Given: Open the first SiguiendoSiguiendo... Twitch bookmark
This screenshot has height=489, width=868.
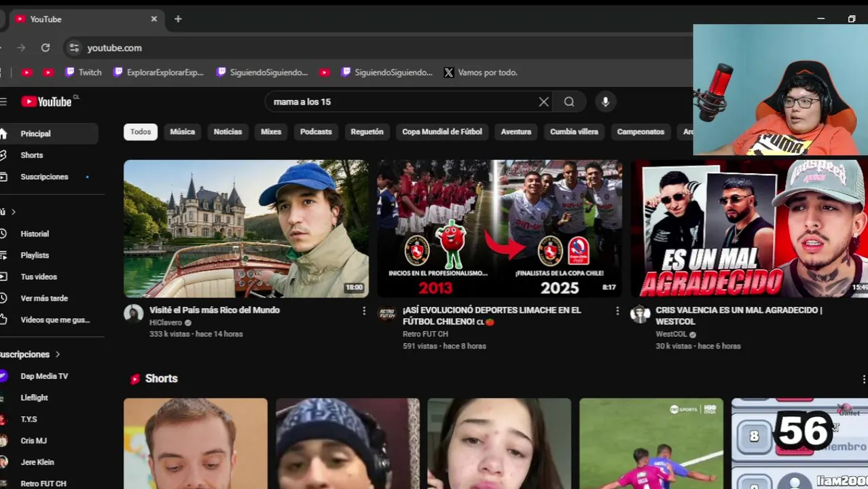Looking at the screenshot, I should pyautogui.click(x=262, y=72).
